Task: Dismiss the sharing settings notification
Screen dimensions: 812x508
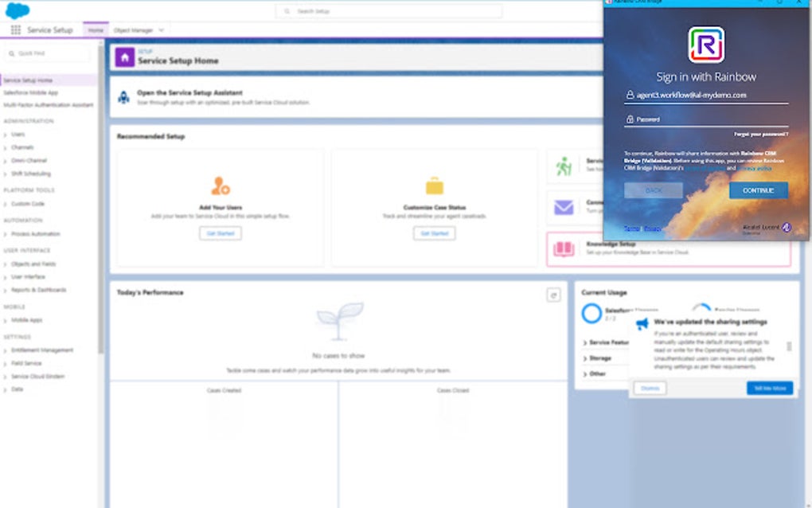Action: click(650, 388)
